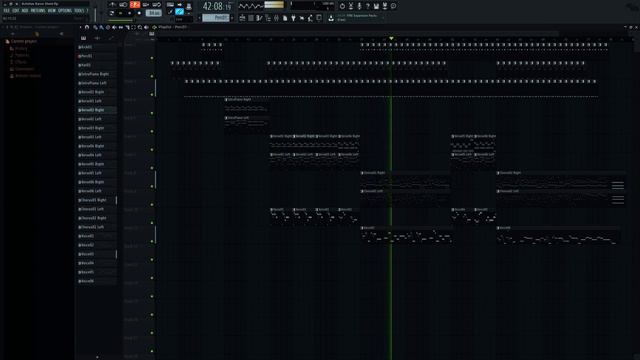Click the render export icon
The width and height of the screenshot is (640, 360).
384,6
